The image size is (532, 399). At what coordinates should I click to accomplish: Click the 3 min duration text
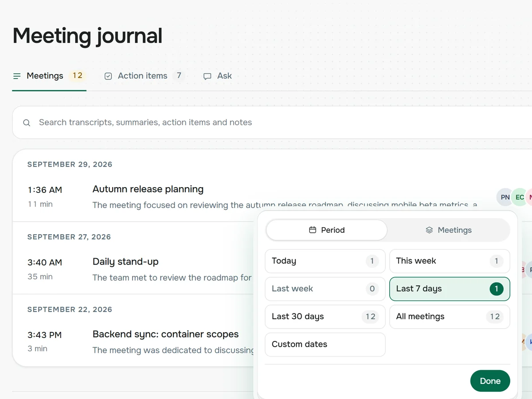(37, 348)
